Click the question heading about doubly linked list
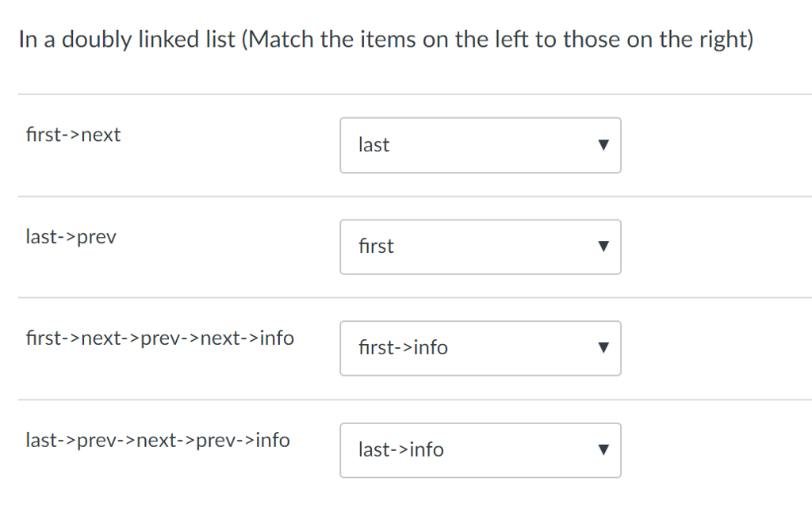 [385, 40]
